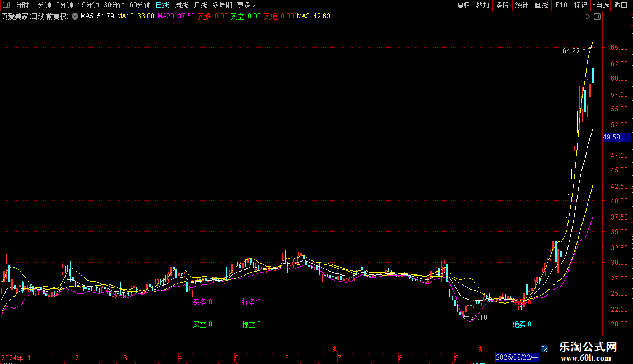This screenshot has width=633, height=364.
Task: Click the 财 financial marker icon
Action: click(x=544, y=349)
